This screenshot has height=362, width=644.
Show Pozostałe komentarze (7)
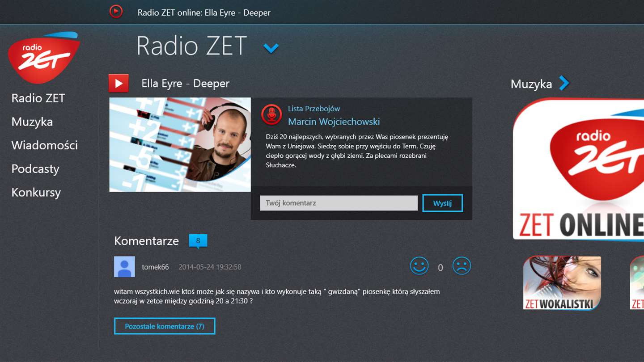pos(165,326)
